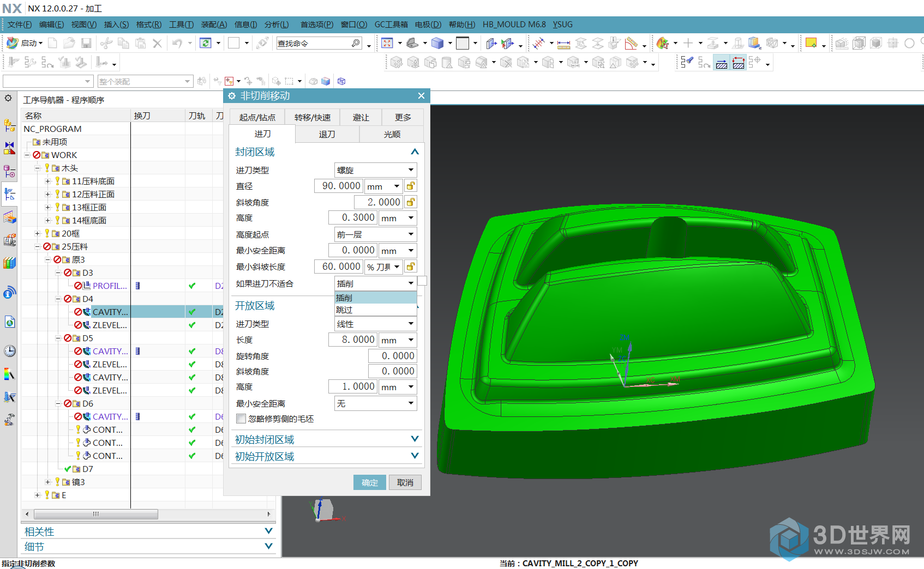Click the magnifier in command finder
The width and height of the screenshot is (924, 569).
(x=356, y=43)
